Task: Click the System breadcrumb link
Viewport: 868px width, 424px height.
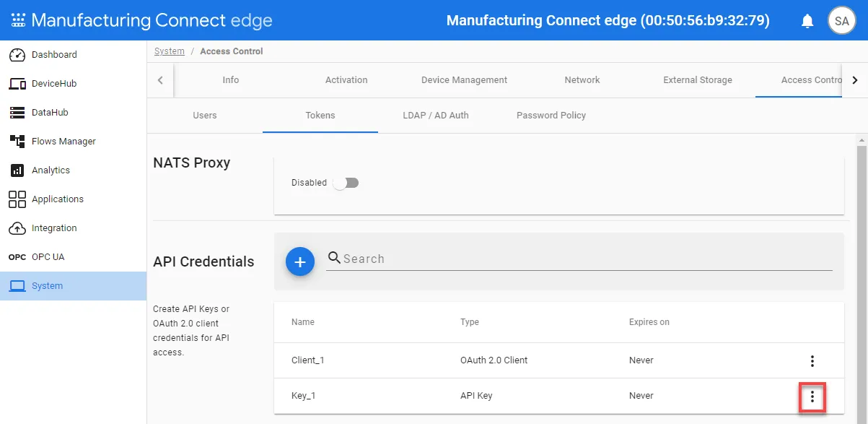Action: coord(170,51)
